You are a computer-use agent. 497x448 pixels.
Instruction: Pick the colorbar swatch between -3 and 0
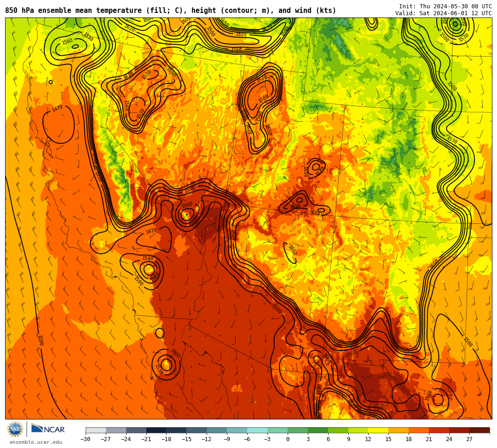coord(277,430)
